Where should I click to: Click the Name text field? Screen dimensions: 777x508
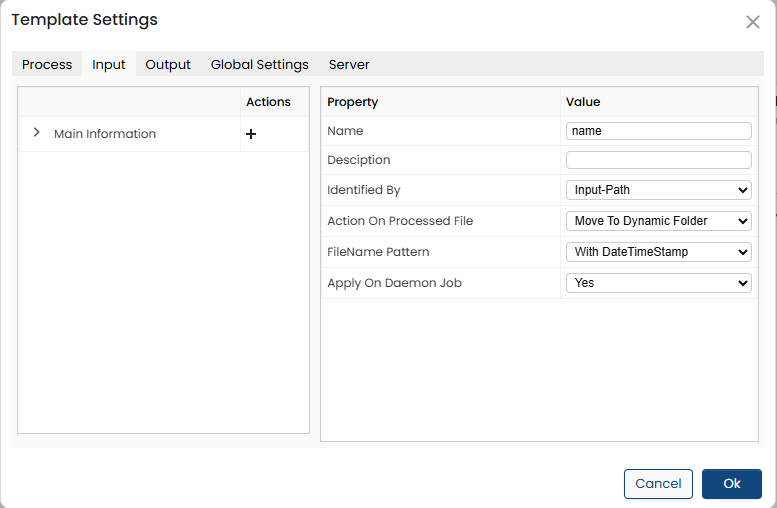pos(658,130)
